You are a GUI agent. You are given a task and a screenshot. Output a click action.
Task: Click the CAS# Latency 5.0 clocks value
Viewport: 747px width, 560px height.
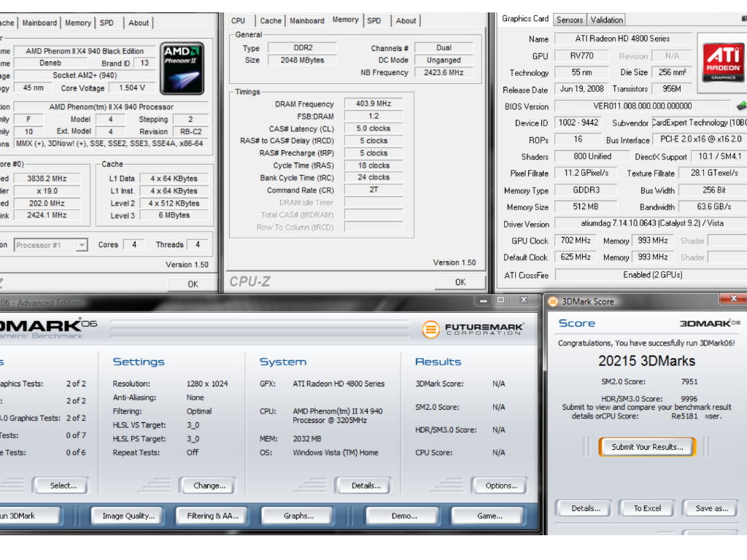(x=373, y=128)
